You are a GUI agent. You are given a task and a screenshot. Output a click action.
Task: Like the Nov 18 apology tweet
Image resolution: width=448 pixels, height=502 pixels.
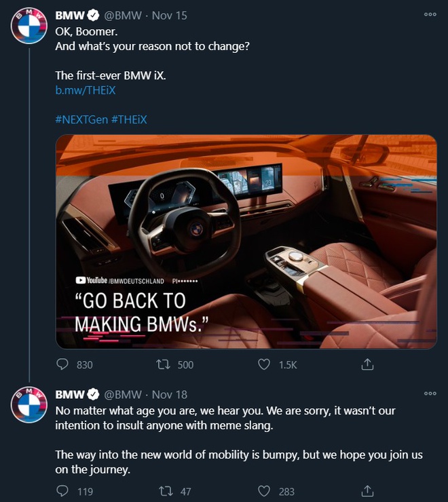click(x=265, y=491)
